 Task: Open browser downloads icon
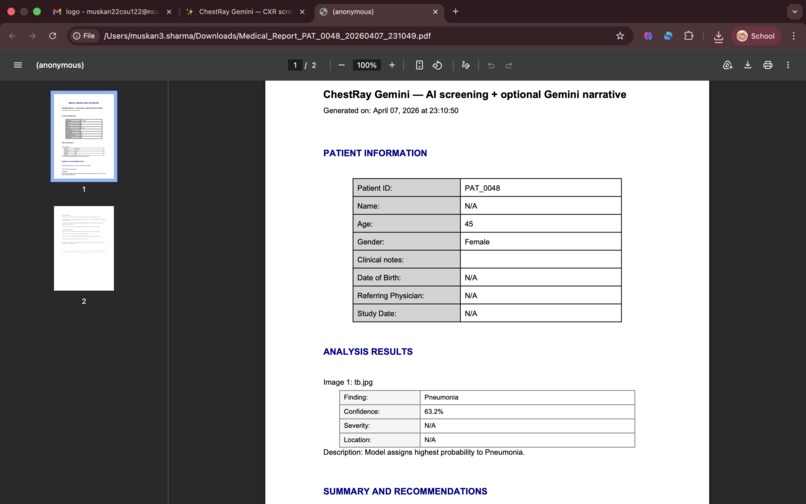[x=718, y=36]
